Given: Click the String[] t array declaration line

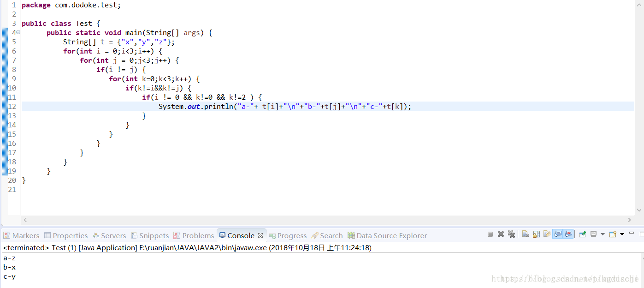Looking at the screenshot, I should click(x=119, y=42).
